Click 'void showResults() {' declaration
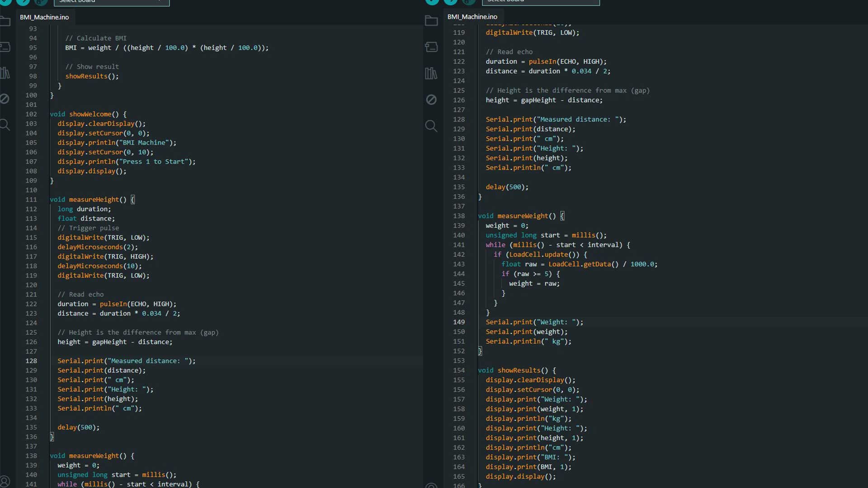The width and height of the screenshot is (868, 488). pos(517,370)
